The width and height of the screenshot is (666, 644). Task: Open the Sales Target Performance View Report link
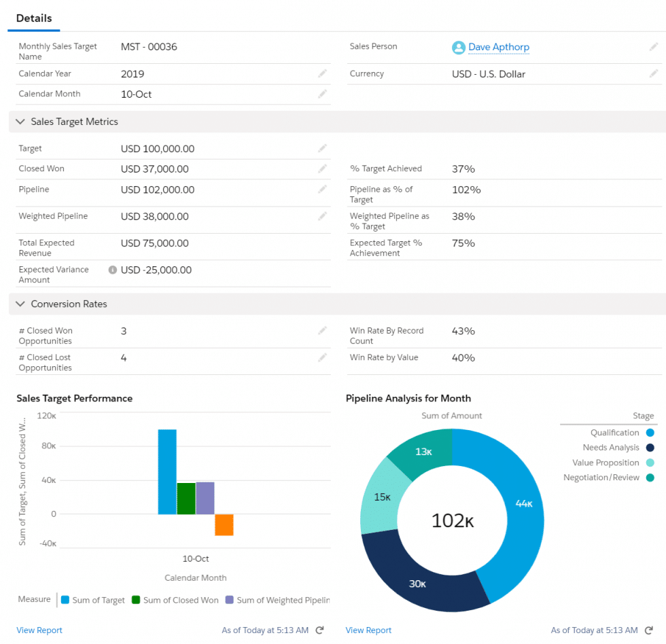[39, 630]
